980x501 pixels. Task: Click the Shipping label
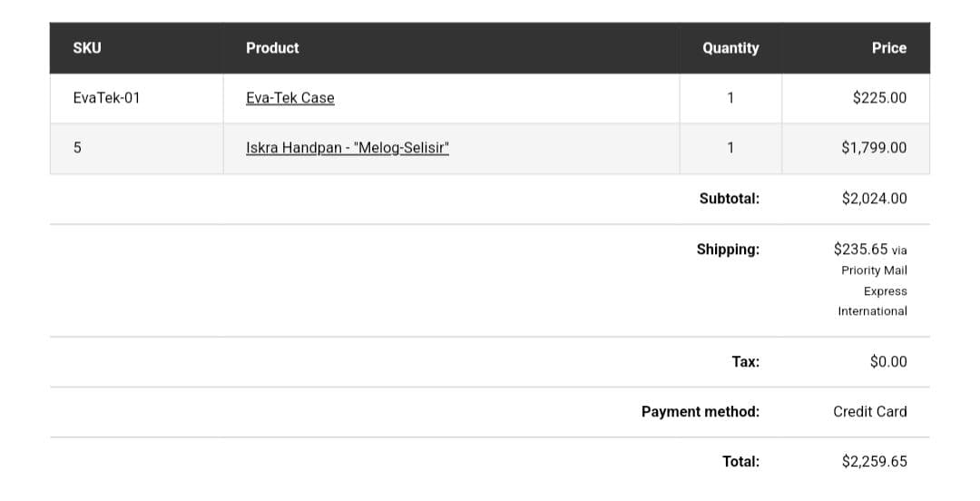coord(728,250)
